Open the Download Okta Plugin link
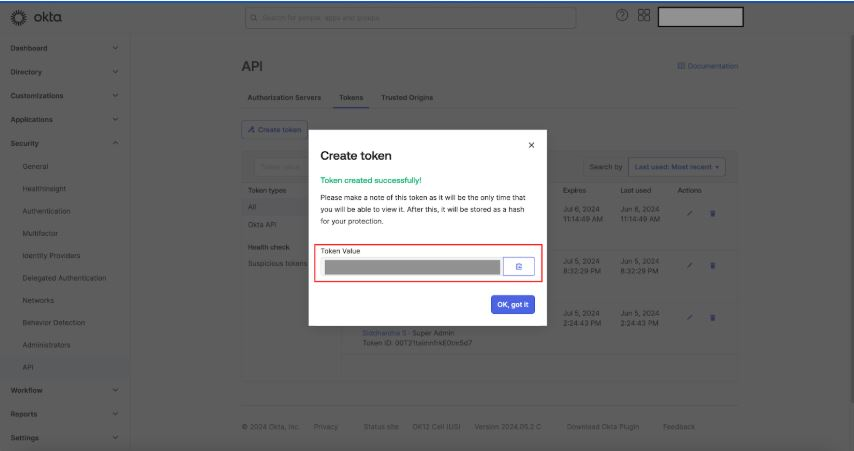 coord(602,427)
